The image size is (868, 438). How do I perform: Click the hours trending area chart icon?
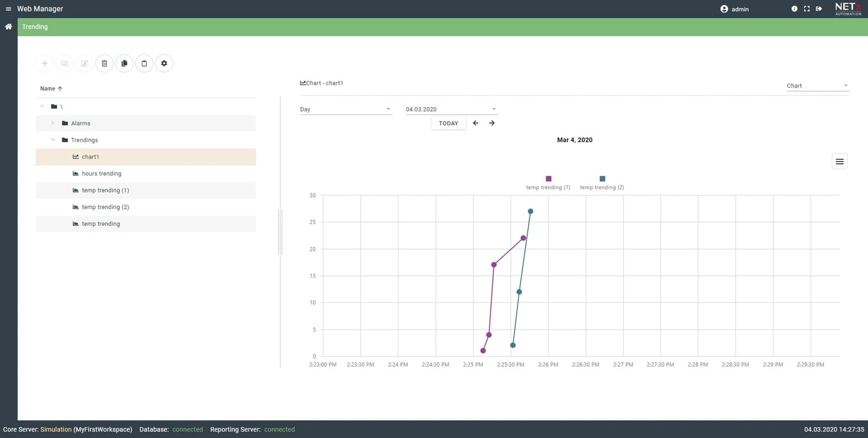[x=76, y=174]
